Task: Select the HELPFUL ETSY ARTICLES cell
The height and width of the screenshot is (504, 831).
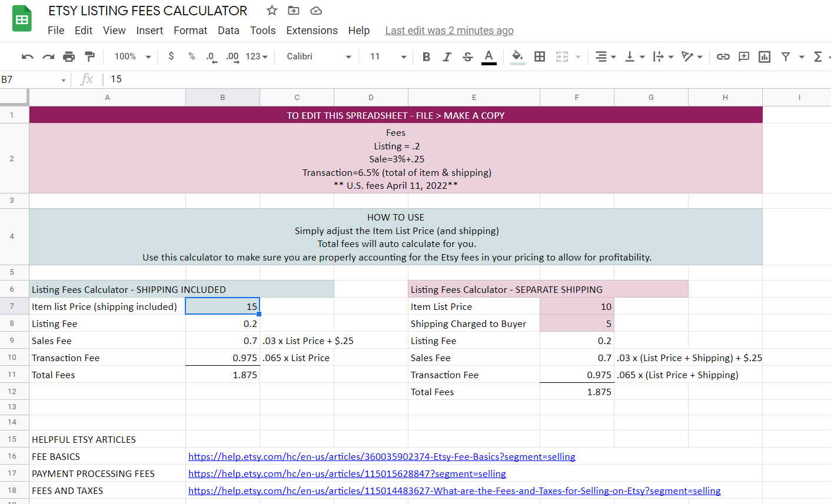Action: [107, 439]
